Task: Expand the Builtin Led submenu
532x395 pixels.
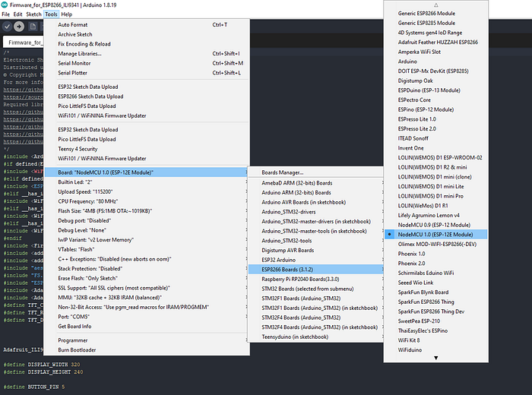Action: pyautogui.click(x=147, y=182)
